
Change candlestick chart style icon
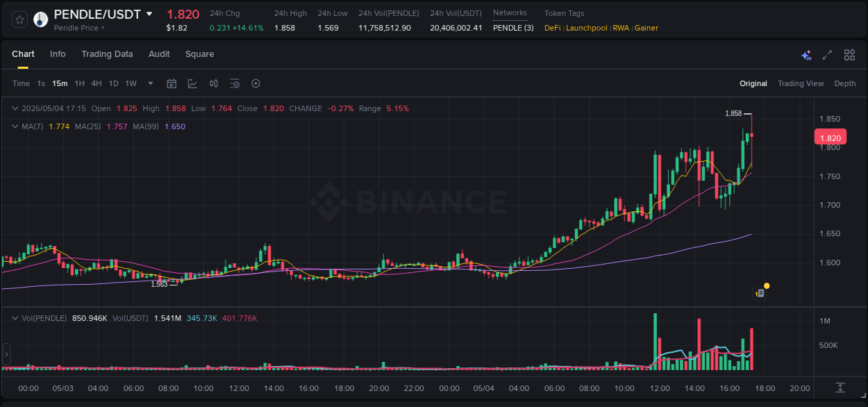(214, 83)
